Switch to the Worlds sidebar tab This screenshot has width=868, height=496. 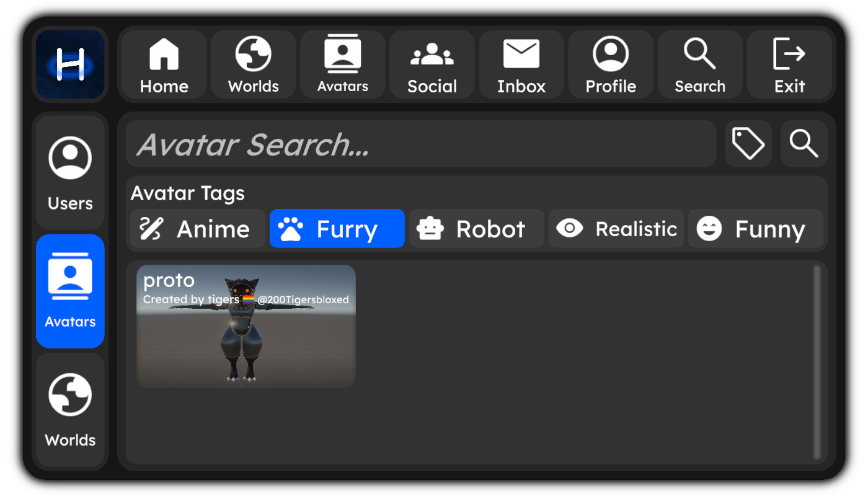(x=70, y=410)
